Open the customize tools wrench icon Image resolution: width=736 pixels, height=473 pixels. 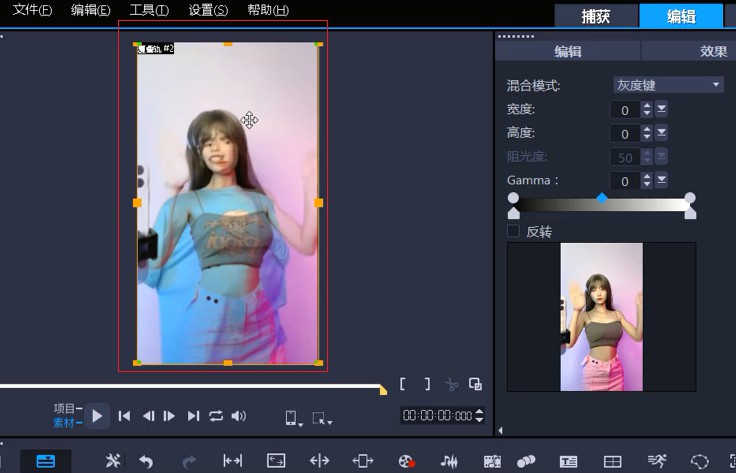coord(113,461)
